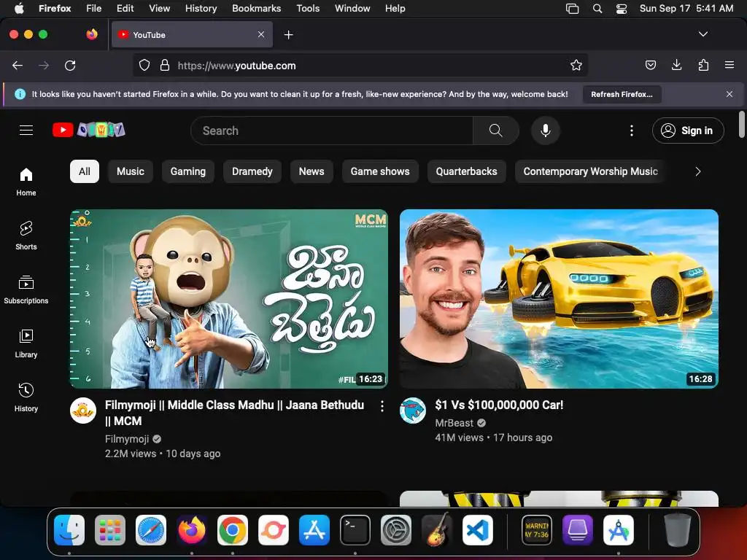Select the Music filter chip

point(131,171)
